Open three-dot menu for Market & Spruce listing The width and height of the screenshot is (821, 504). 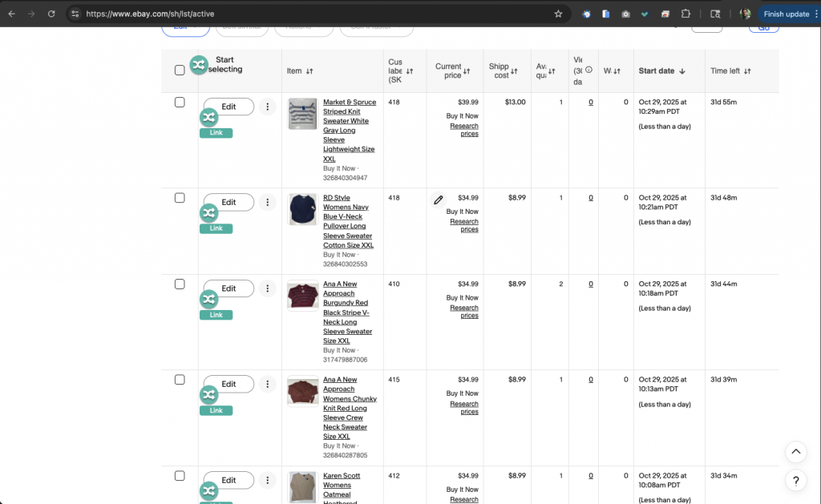(268, 107)
